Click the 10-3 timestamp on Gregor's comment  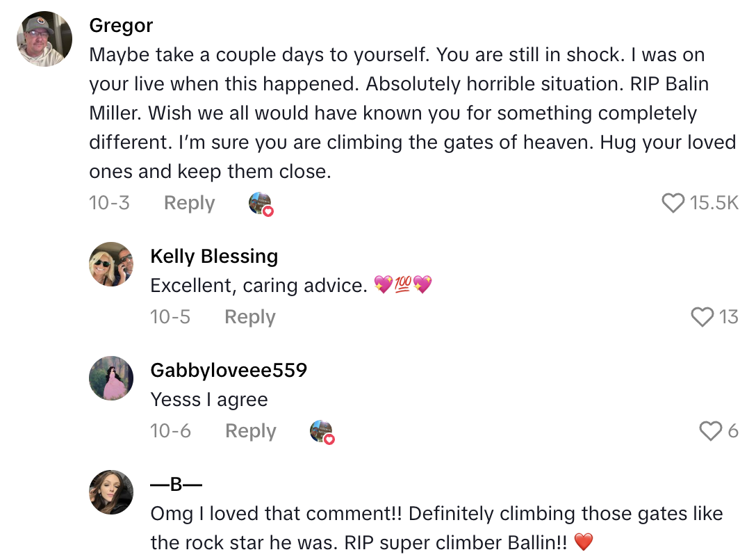[x=109, y=203]
